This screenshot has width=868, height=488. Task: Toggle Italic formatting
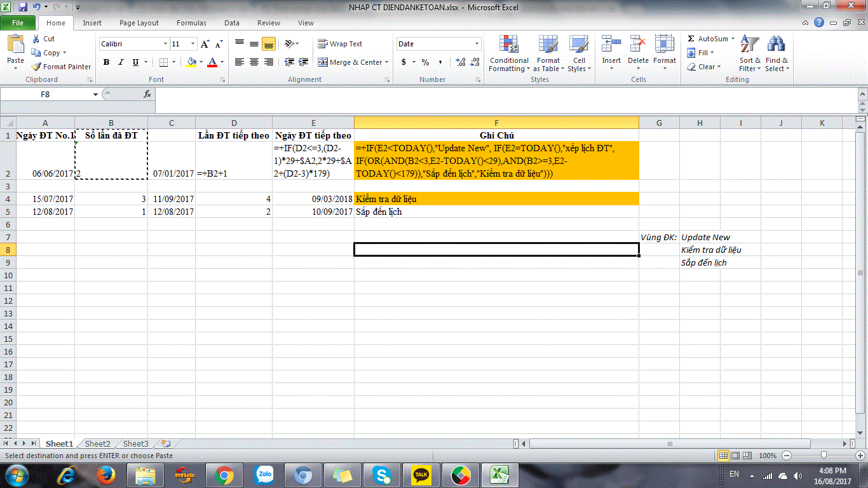pos(121,62)
